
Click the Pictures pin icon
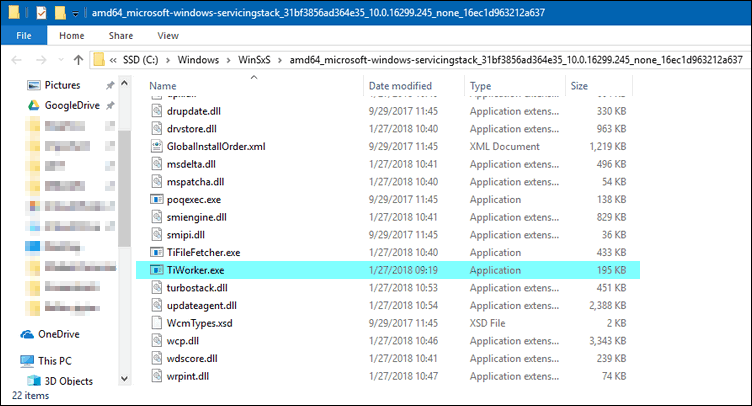[x=110, y=85]
